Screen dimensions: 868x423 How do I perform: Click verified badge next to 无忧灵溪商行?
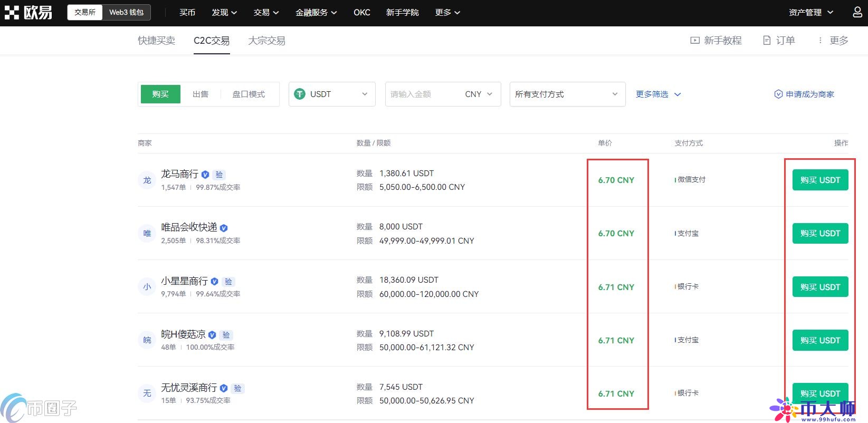pos(224,388)
